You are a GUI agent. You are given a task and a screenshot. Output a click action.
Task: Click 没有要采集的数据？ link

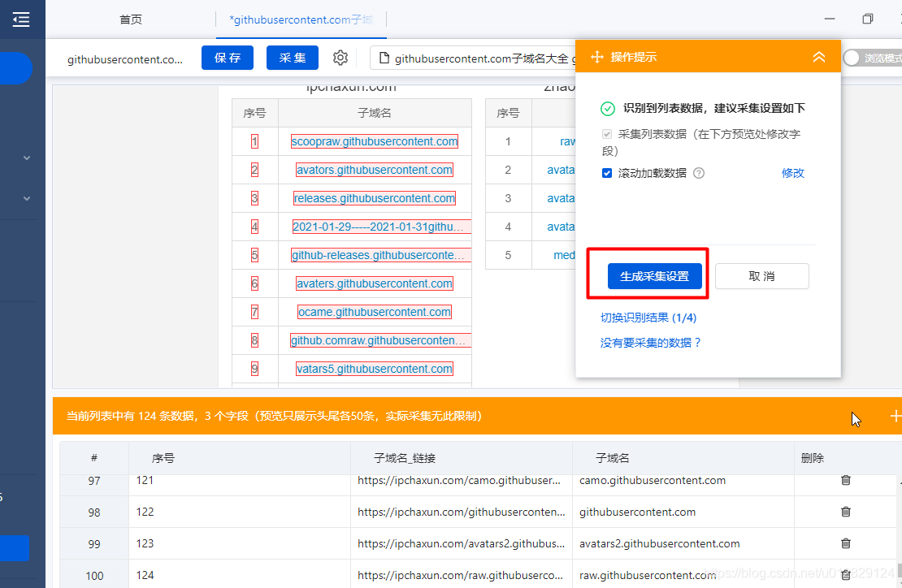[651, 343]
